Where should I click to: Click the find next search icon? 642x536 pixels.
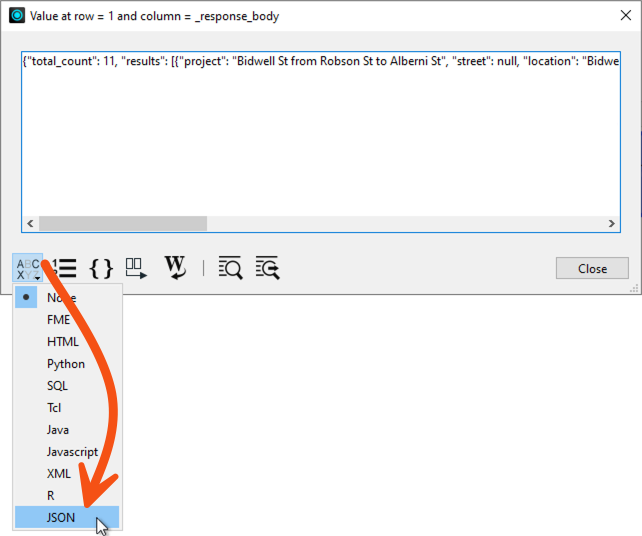[x=267, y=268]
